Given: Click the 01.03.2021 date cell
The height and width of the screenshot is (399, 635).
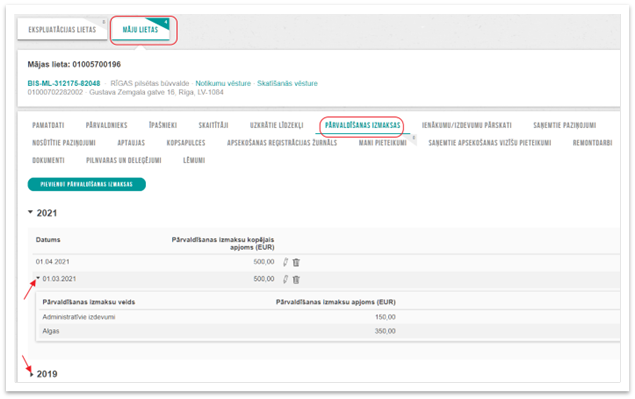Looking at the screenshot, I should (59, 279).
